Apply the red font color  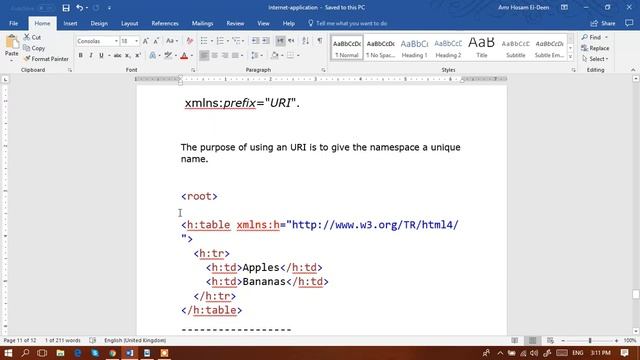click(184, 56)
